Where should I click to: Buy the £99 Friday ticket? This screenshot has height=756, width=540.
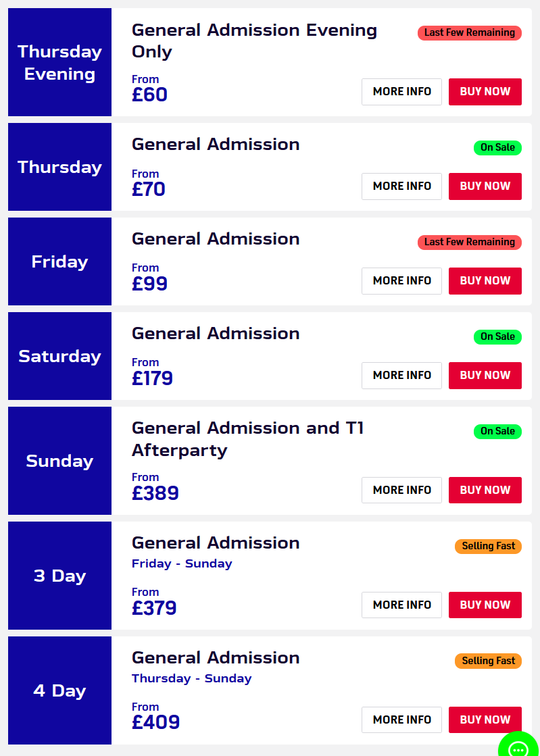[x=485, y=280]
